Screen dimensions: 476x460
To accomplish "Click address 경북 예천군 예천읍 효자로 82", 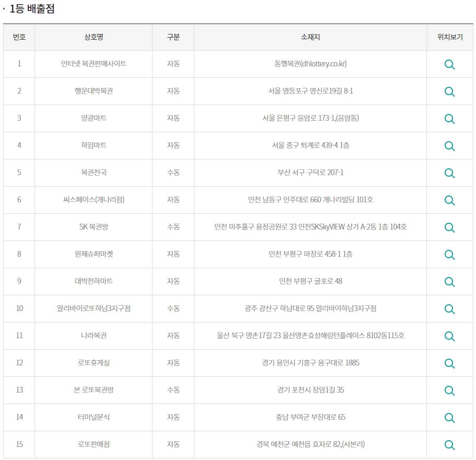I will tap(298, 444).
